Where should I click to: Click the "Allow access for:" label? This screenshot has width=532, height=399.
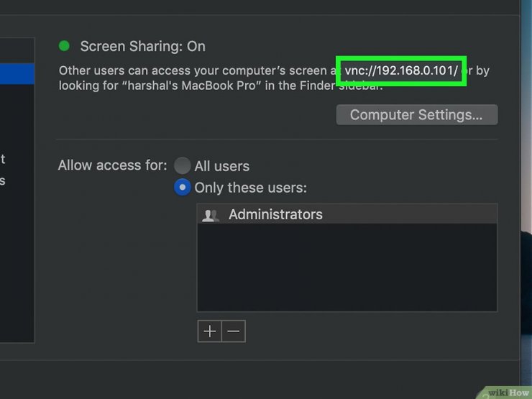coord(112,165)
